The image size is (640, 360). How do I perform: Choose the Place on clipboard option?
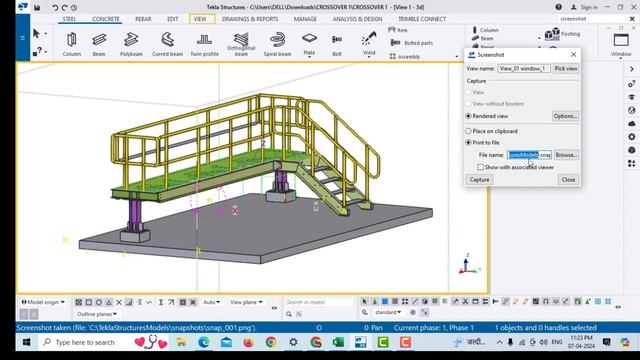click(x=469, y=131)
